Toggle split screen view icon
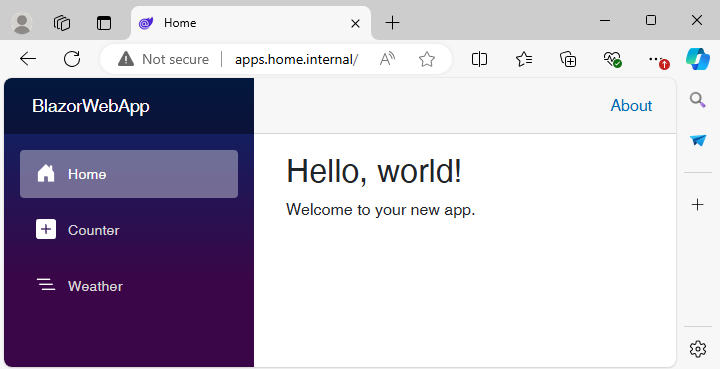Screen dimensions: 720x369 [479, 59]
